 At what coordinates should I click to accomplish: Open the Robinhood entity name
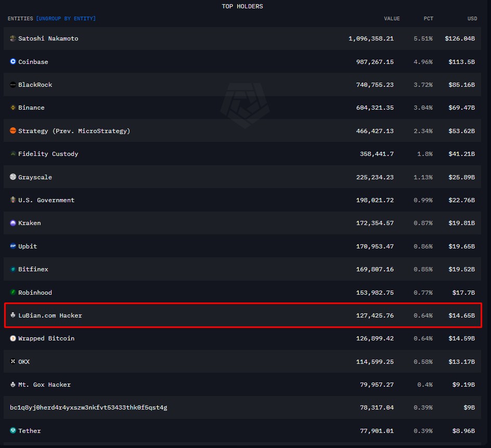35,293
